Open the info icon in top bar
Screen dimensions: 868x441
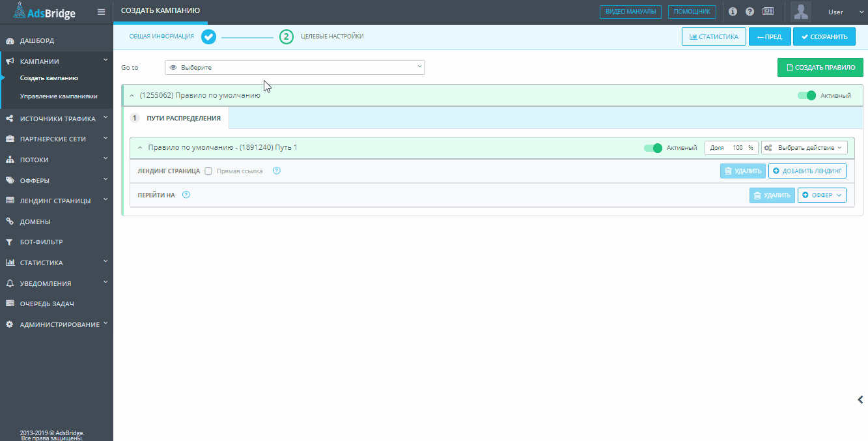point(733,12)
